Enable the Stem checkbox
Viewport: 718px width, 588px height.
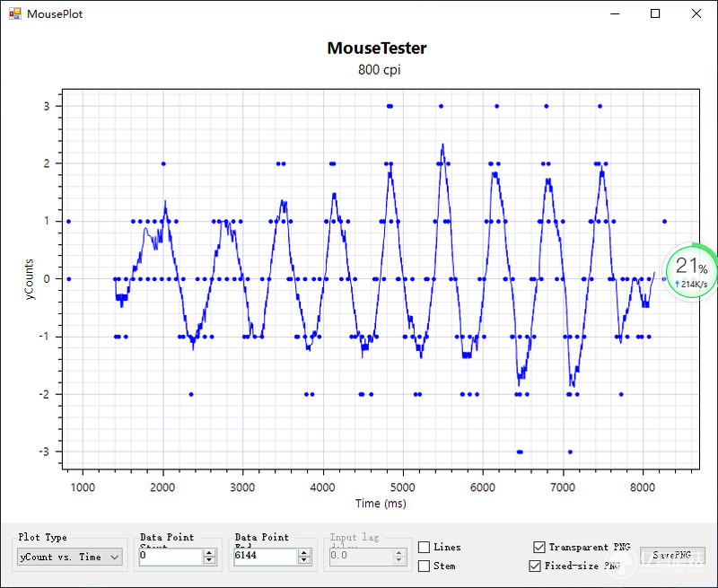[x=424, y=566]
